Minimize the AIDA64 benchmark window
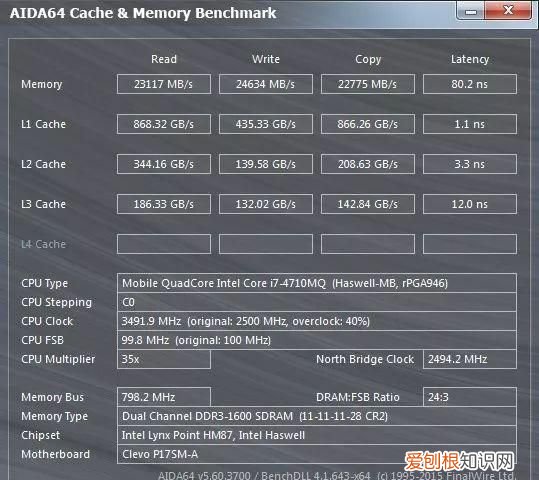Image resolution: width=539 pixels, height=480 pixels. [x=471, y=11]
